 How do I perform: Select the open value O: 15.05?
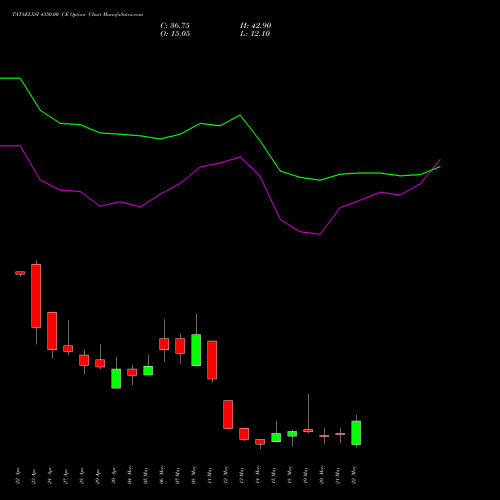pyautogui.click(x=175, y=34)
